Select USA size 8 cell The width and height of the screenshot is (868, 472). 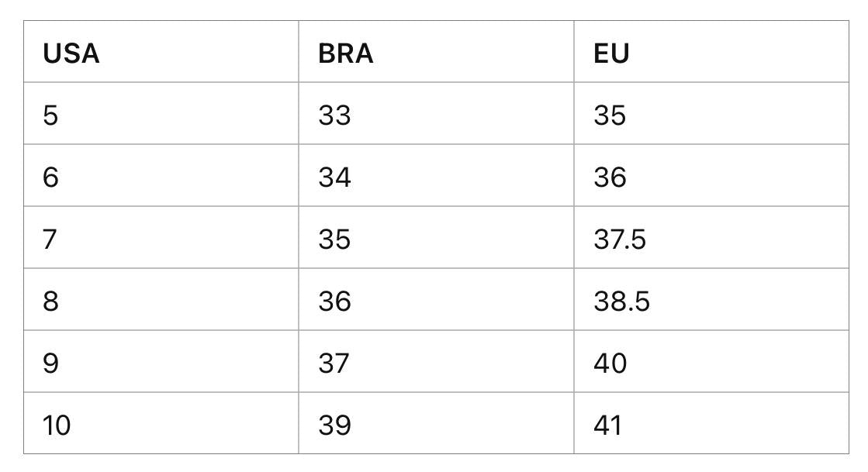tap(50, 301)
